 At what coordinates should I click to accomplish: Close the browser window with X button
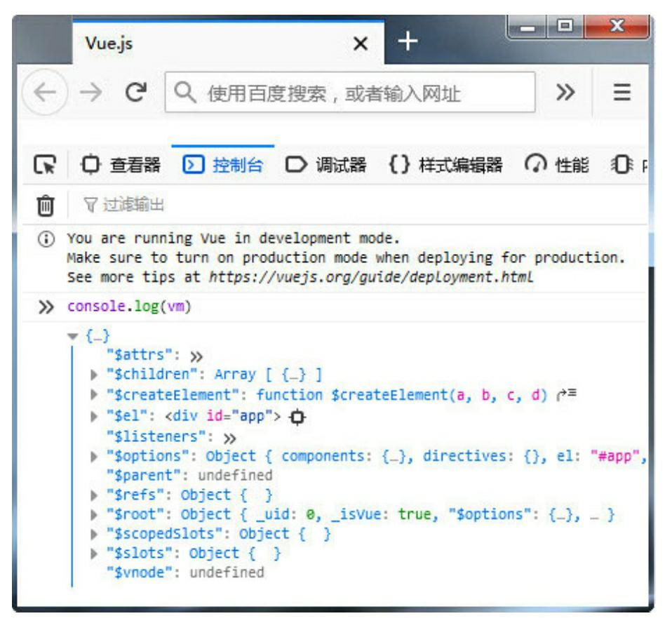[617, 27]
